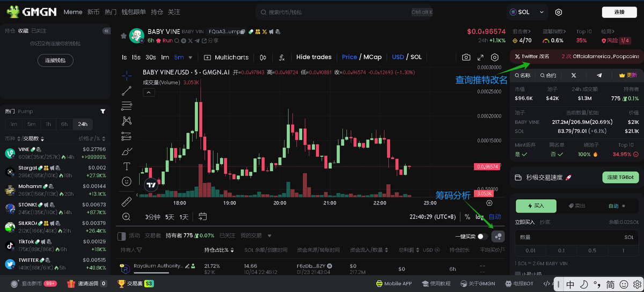Viewport: 644px width, 292px height.
Task: Click the 0.5 SOL quick amount
Action: click(x=592, y=250)
